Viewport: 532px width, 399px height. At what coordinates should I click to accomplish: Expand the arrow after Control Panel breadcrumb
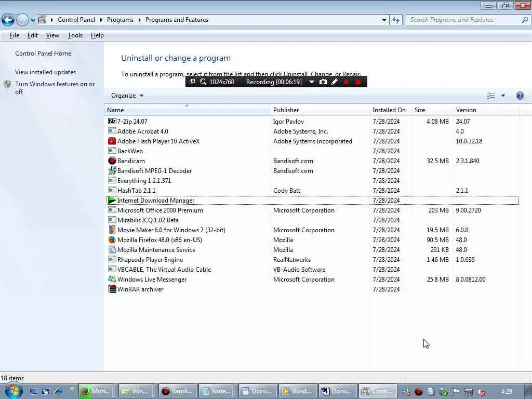pos(101,20)
